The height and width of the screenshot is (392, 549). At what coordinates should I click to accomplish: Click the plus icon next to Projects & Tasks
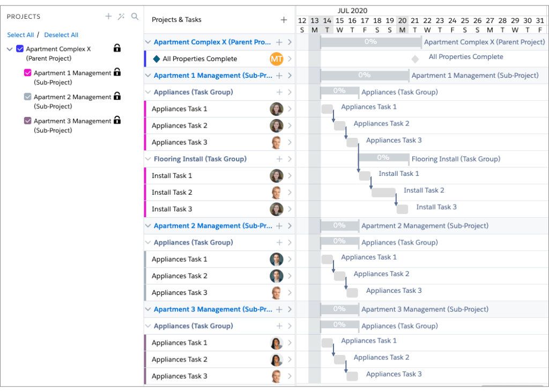pos(284,20)
